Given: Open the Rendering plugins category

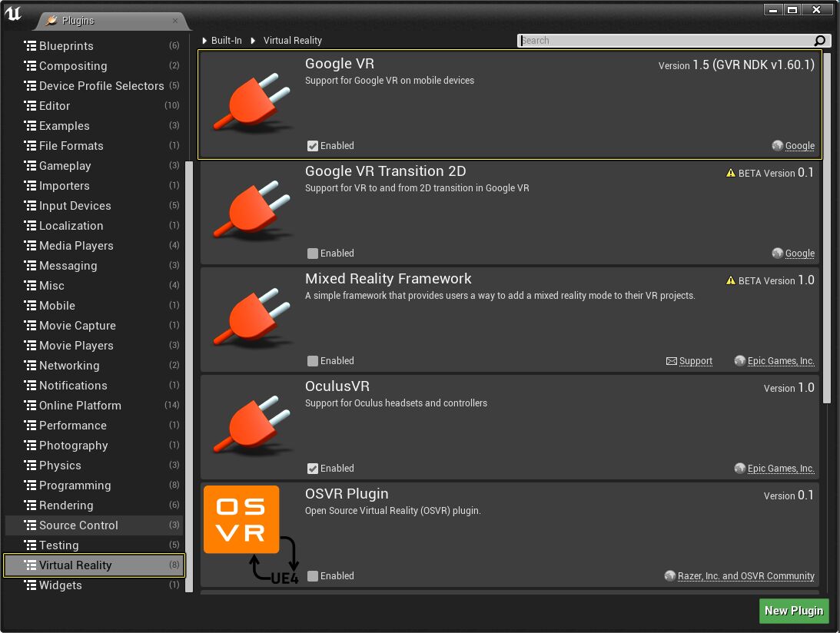Looking at the screenshot, I should coord(66,505).
